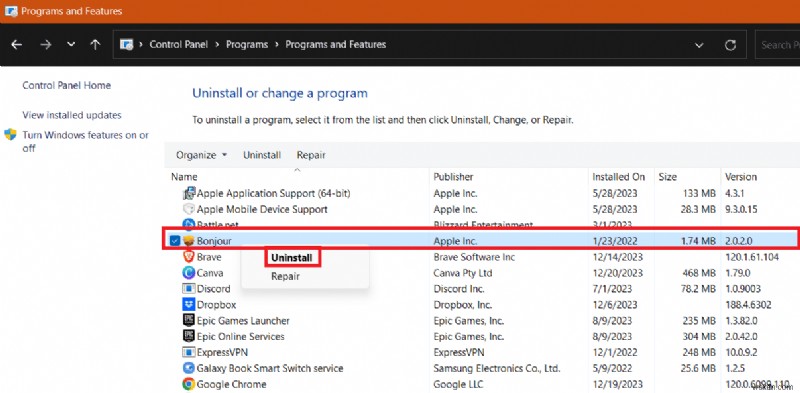The image size is (800, 393).
Task: Click the ExpressVPN icon
Action: 189,352
